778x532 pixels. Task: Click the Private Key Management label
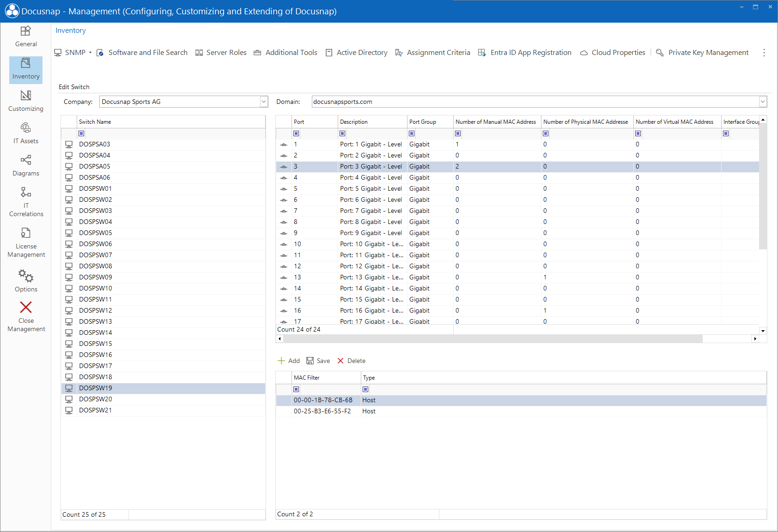point(708,53)
